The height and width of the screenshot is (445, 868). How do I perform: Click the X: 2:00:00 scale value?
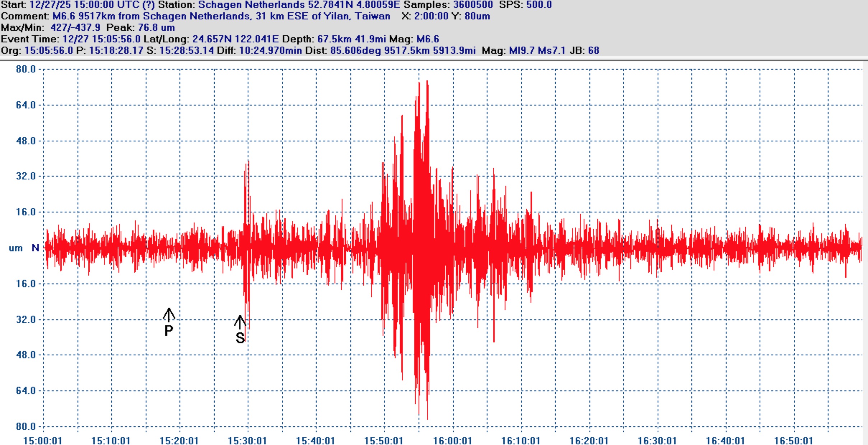(431, 16)
